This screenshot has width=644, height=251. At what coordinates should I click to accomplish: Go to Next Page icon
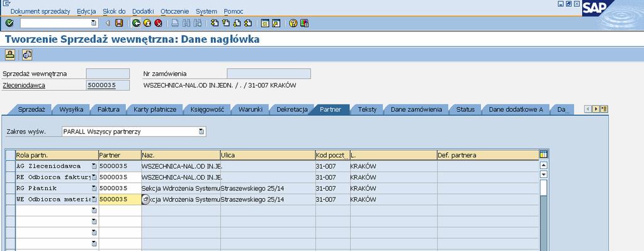237,23
